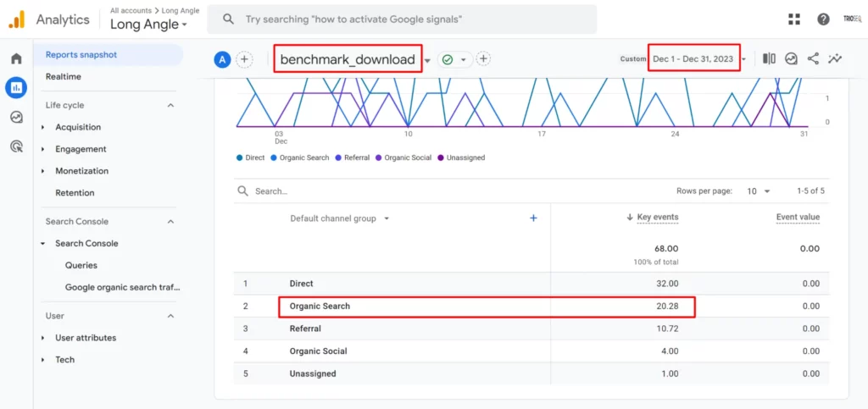Click the Google Analytics logo

click(17, 19)
